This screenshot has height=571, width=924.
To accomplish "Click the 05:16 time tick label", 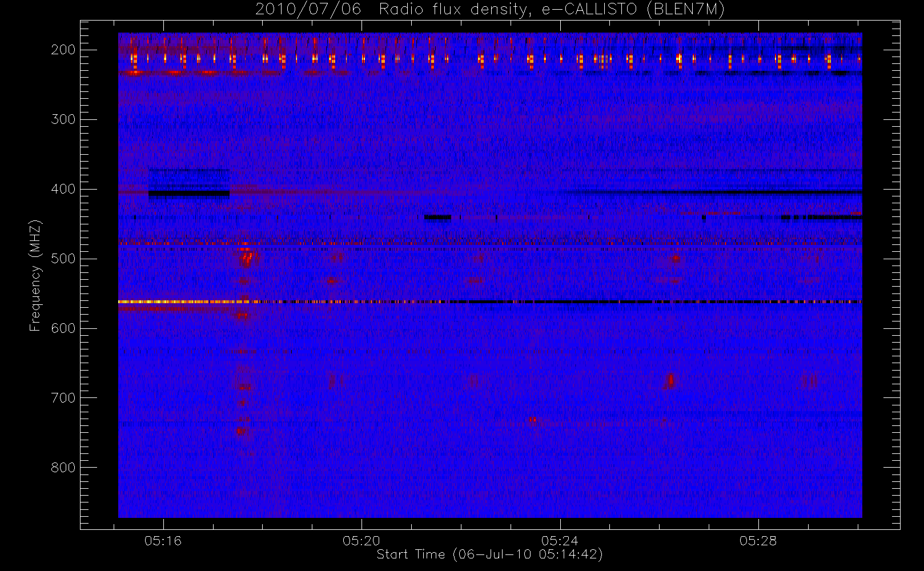I will [x=163, y=541].
